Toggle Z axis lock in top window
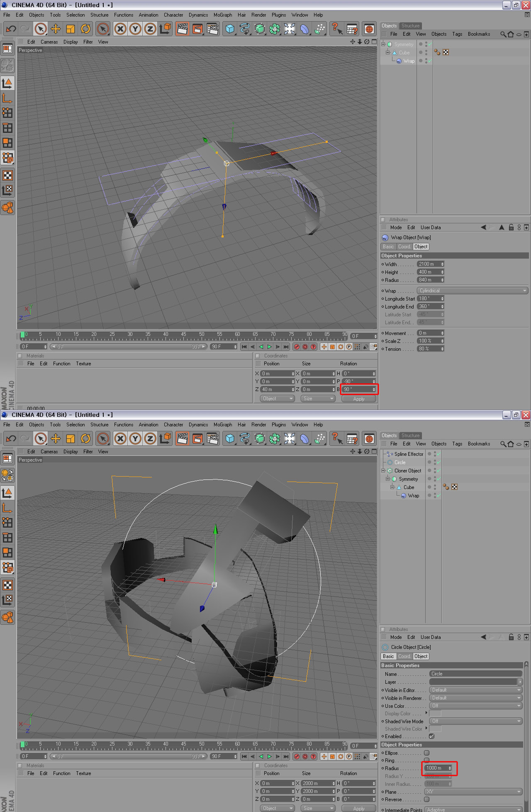 (150, 29)
